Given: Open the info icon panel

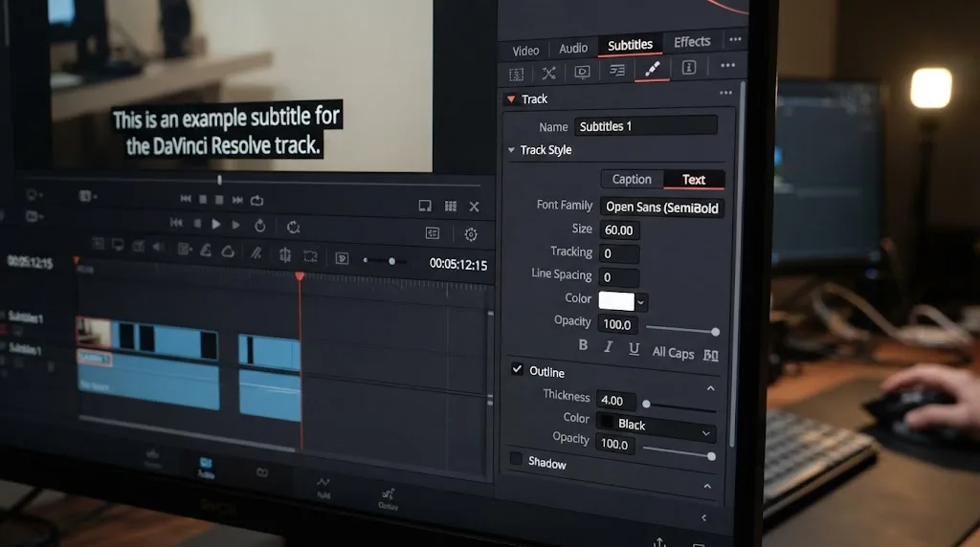Looking at the screenshot, I should [689, 68].
